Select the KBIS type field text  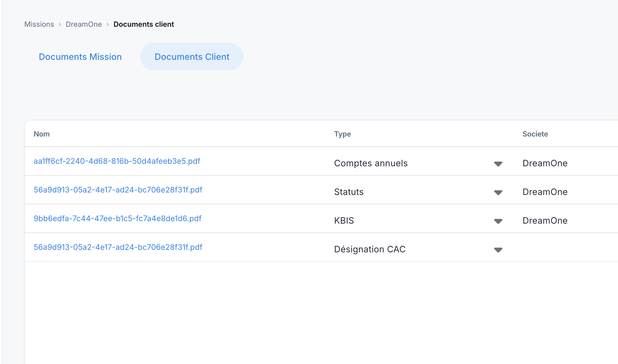[344, 221]
